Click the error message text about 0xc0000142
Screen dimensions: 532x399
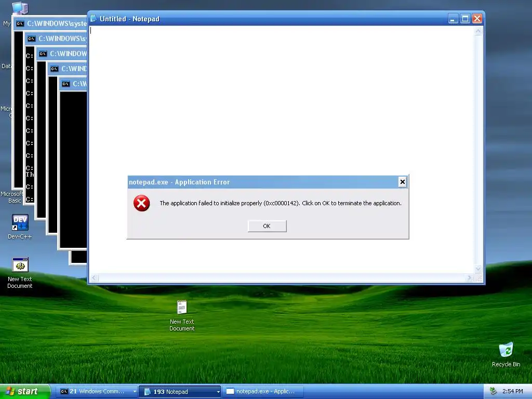[x=280, y=203]
